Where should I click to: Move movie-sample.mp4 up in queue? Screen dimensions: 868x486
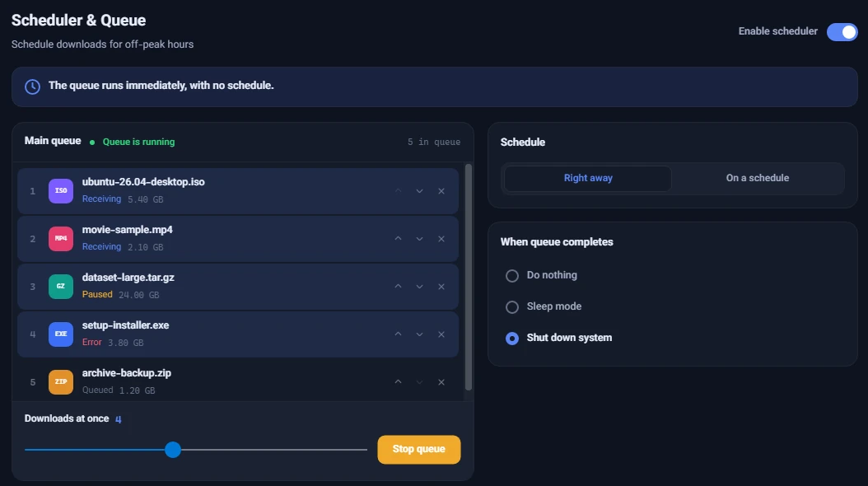[398, 239]
